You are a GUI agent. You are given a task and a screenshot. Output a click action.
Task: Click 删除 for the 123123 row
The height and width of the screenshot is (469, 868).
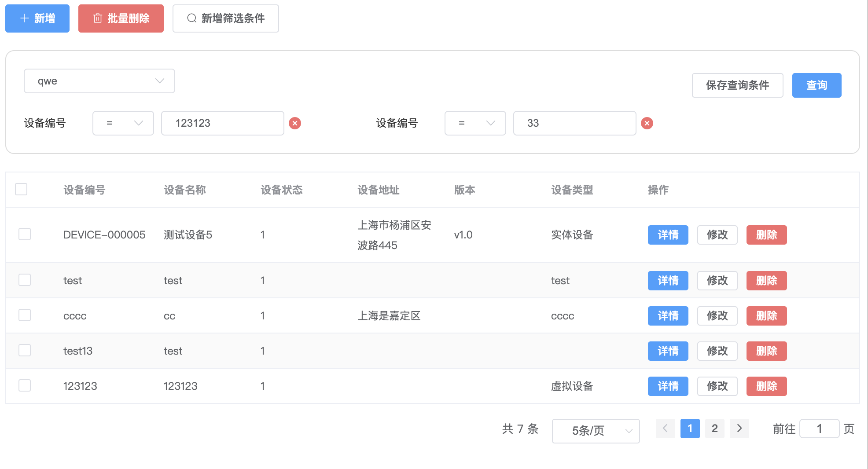tap(767, 386)
